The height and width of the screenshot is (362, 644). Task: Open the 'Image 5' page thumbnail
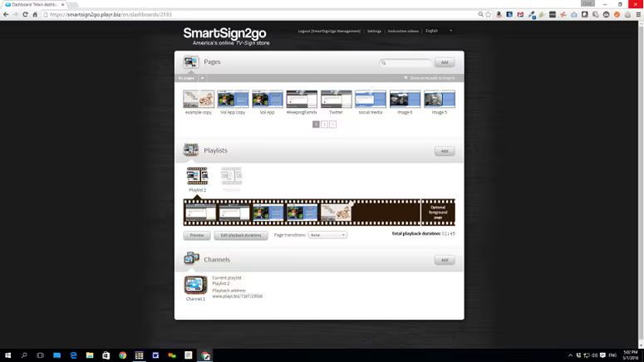440,99
